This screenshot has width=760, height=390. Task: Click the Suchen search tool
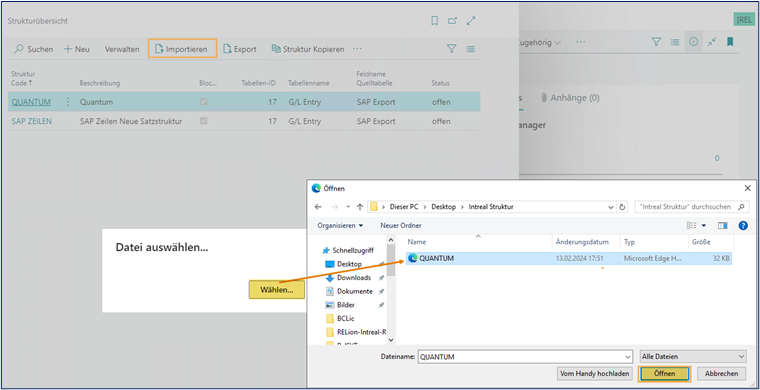(33, 49)
